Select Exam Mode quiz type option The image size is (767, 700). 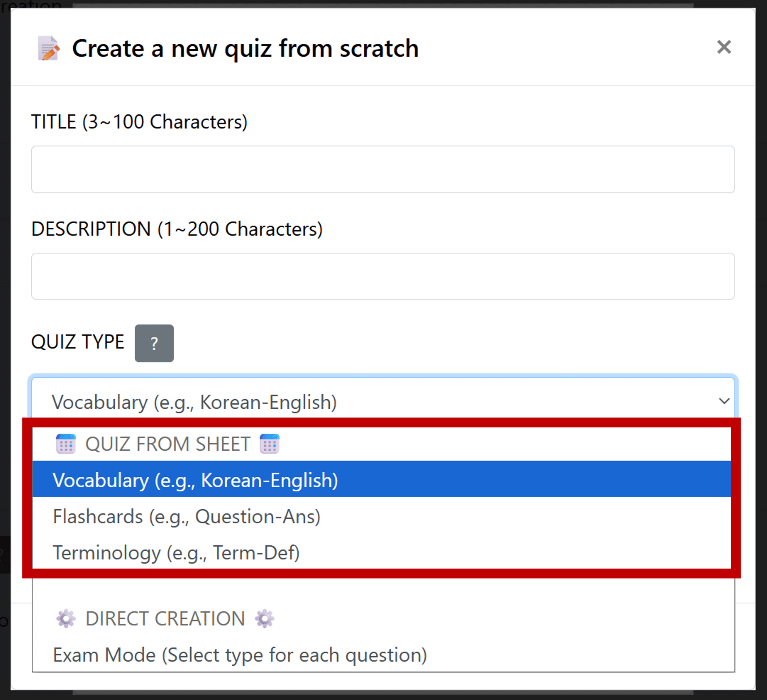[x=240, y=655]
